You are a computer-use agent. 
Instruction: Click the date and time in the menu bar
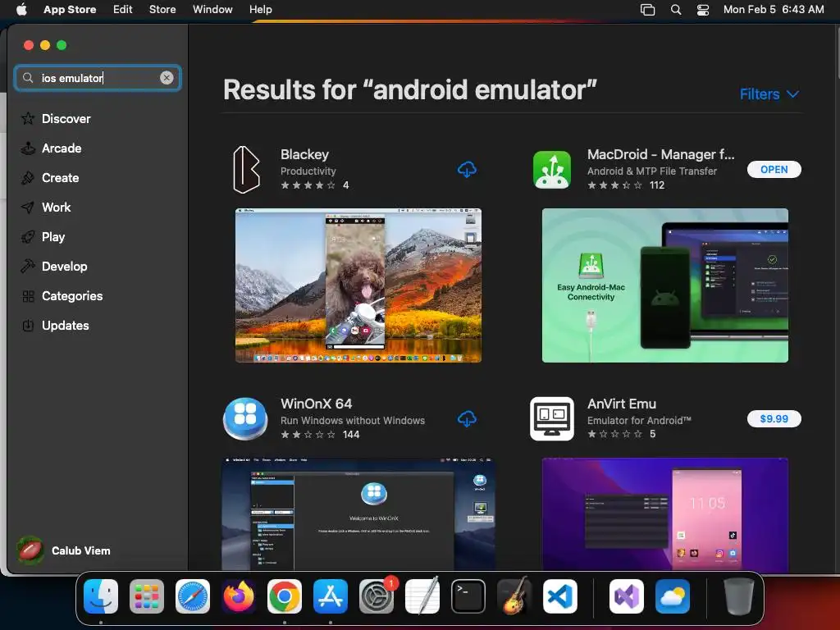pos(774,9)
